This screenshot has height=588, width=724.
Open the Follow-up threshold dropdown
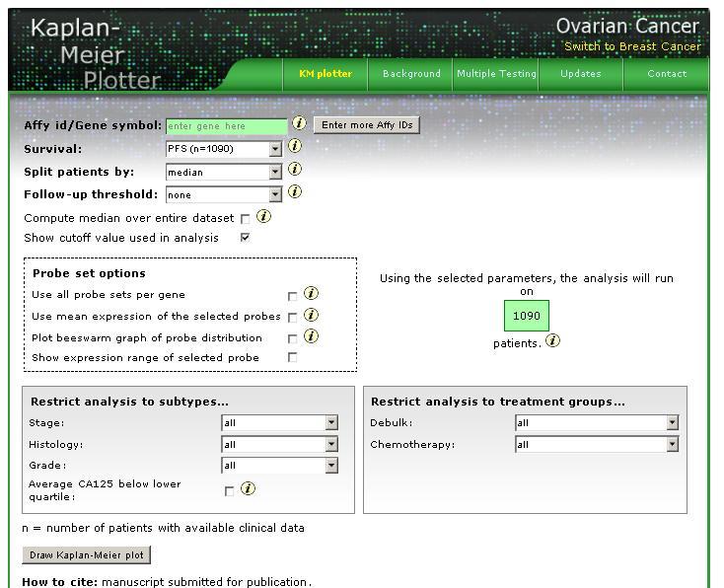pyautogui.click(x=224, y=194)
